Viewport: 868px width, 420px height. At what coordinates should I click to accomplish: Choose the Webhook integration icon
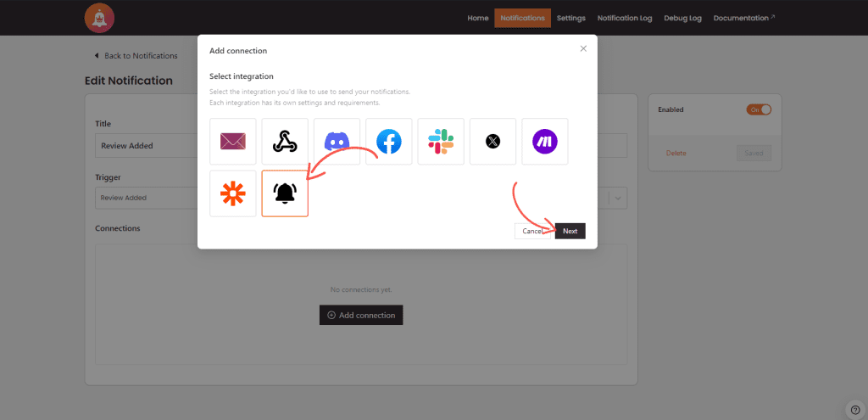click(285, 142)
